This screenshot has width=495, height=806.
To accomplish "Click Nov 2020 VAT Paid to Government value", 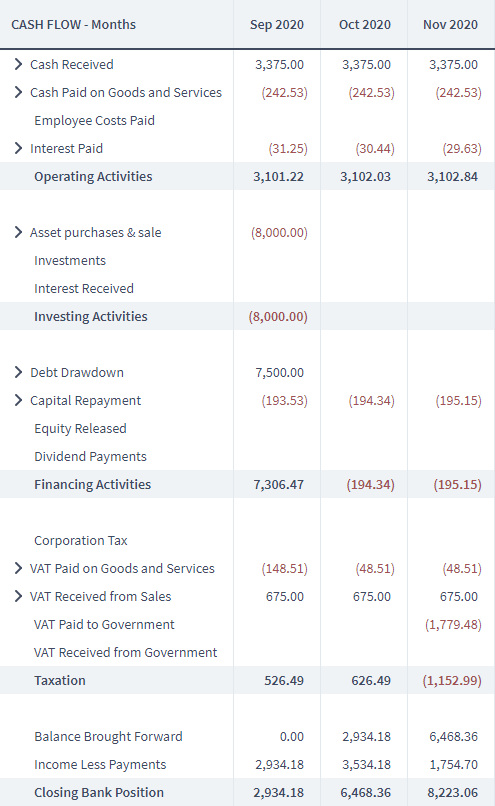I will (453, 625).
